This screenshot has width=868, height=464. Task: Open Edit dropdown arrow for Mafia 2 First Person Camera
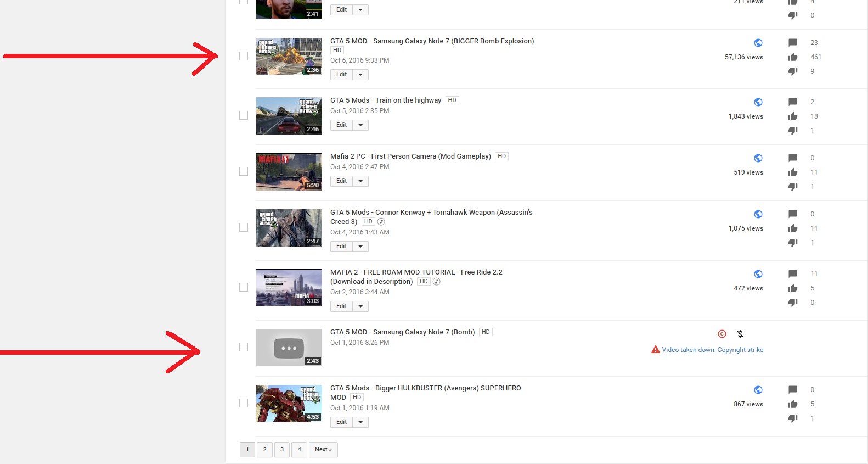click(360, 181)
